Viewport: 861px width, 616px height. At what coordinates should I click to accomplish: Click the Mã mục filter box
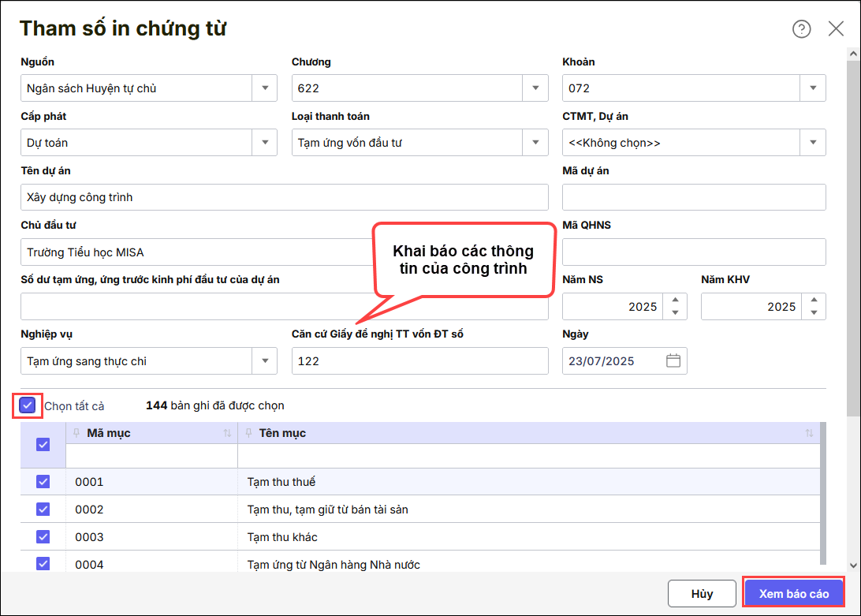(151, 456)
